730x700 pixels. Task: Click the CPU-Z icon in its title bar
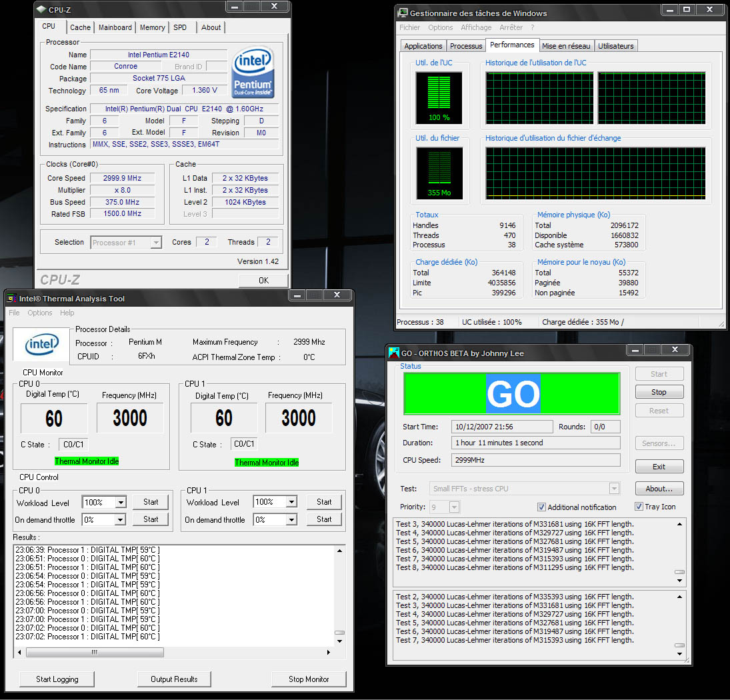[x=41, y=9]
